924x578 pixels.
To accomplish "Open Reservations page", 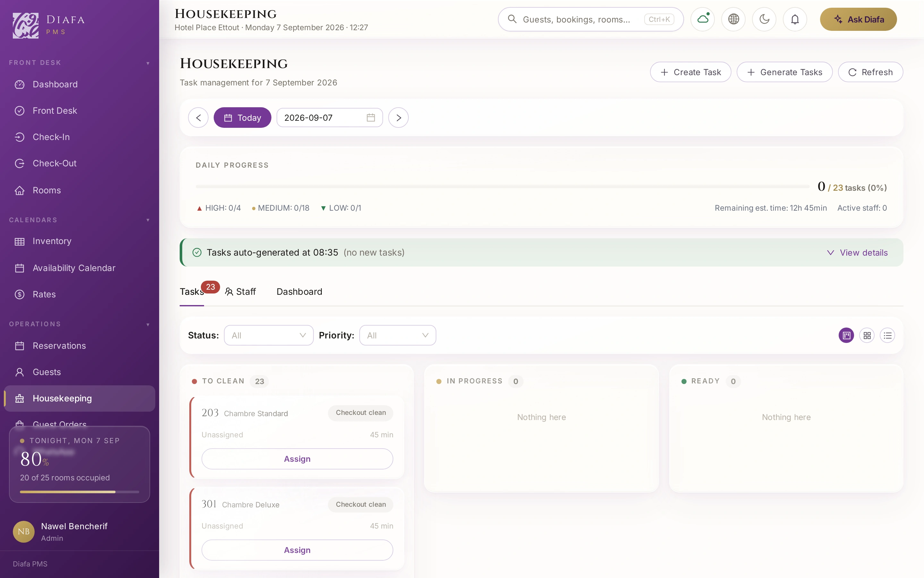I will [x=80, y=346].
